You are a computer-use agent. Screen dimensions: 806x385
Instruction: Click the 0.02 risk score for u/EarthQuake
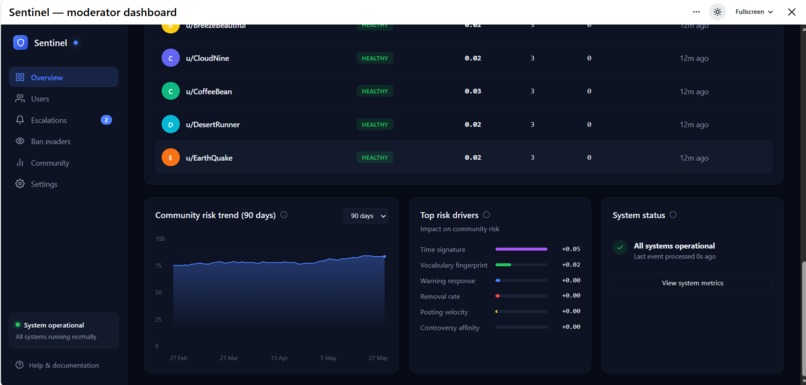pos(473,158)
